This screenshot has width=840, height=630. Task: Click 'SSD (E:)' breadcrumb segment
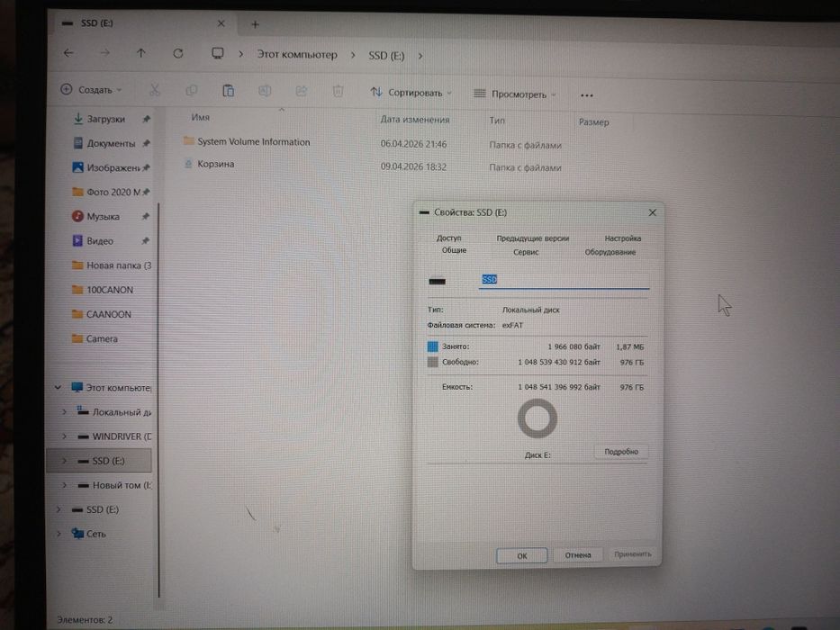[x=386, y=56]
